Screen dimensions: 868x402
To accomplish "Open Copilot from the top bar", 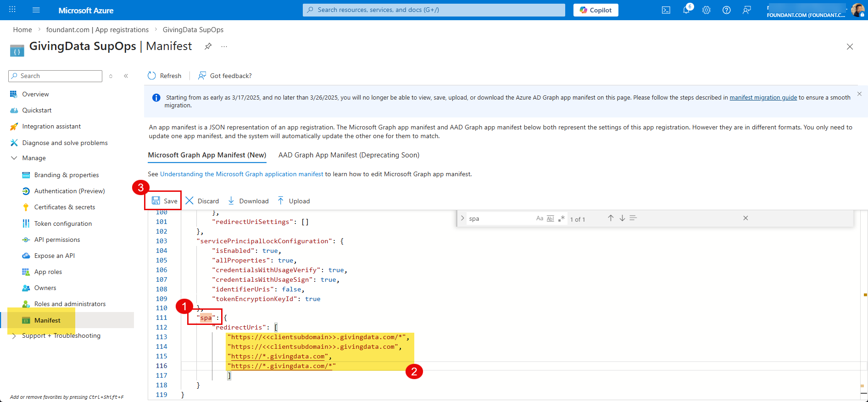I will [595, 10].
